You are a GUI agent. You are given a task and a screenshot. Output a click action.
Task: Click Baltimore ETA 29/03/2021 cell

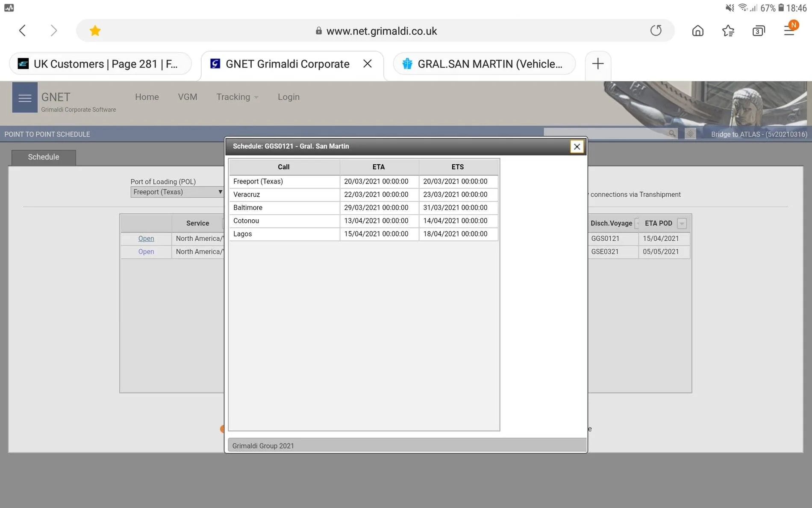click(x=379, y=208)
